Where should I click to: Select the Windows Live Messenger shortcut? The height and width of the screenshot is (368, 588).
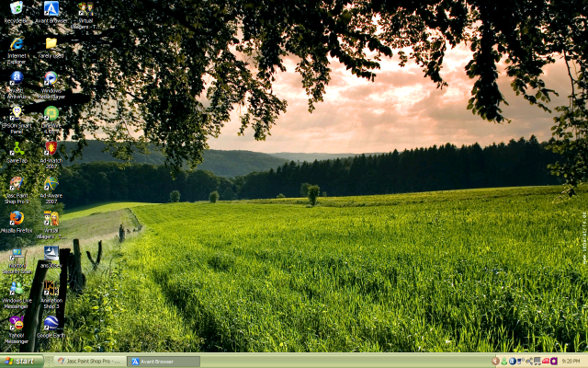(x=17, y=289)
